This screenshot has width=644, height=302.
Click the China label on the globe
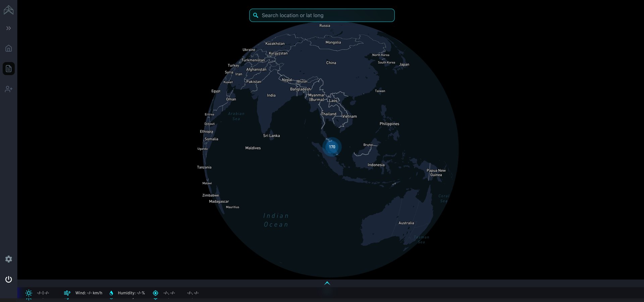pyautogui.click(x=331, y=63)
